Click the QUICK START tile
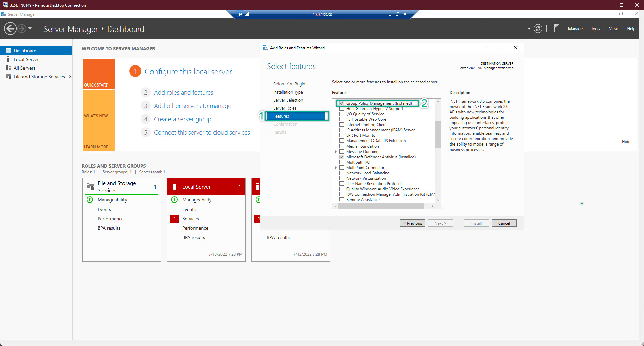This screenshot has width=644, height=346. (x=99, y=74)
